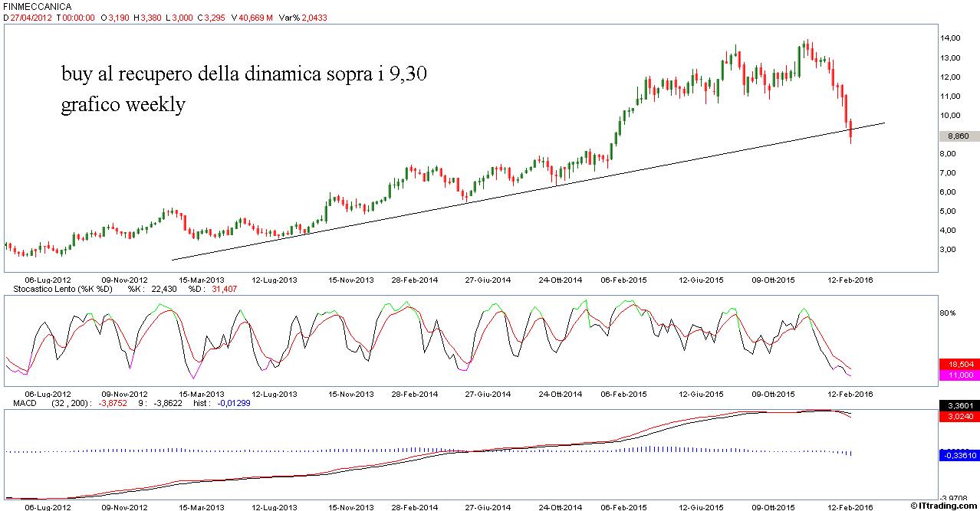Image resolution: width=980 pixels, height=511 pixels.
Task: Click 06-Feb-2015 date on price chart axis
Action: 623,280
